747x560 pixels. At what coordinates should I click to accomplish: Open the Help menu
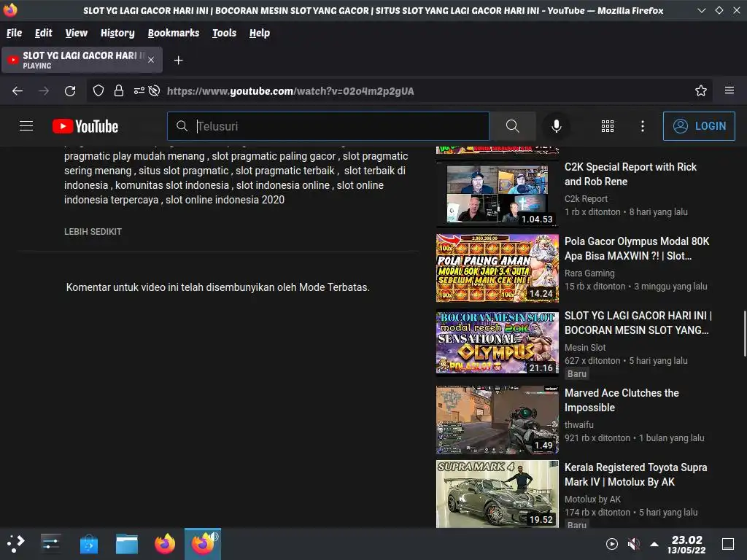tap(260, 33)
